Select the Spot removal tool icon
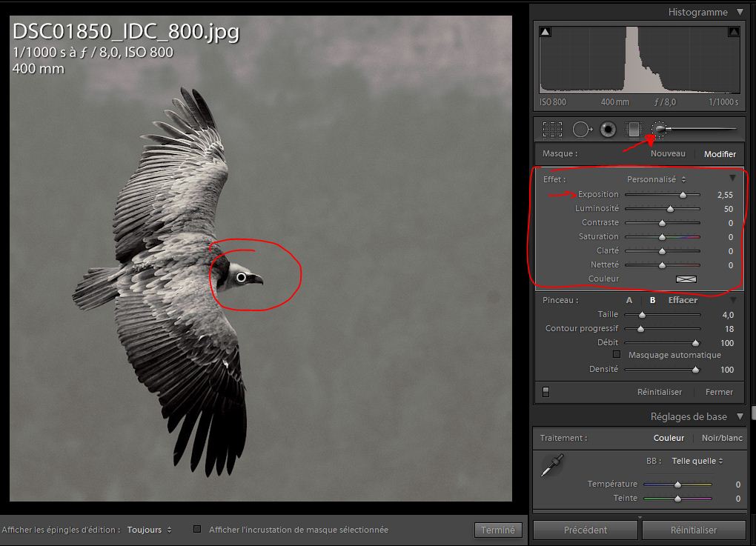 coord(583,130)
